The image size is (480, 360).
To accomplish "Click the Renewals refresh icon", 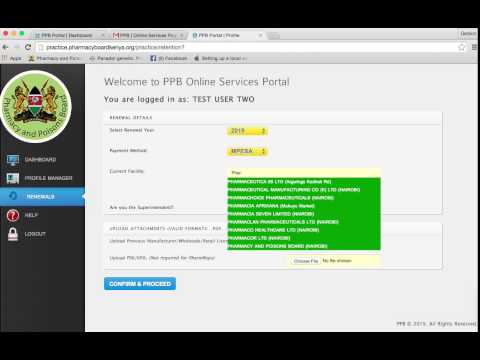I will click(x=13, y=195).
